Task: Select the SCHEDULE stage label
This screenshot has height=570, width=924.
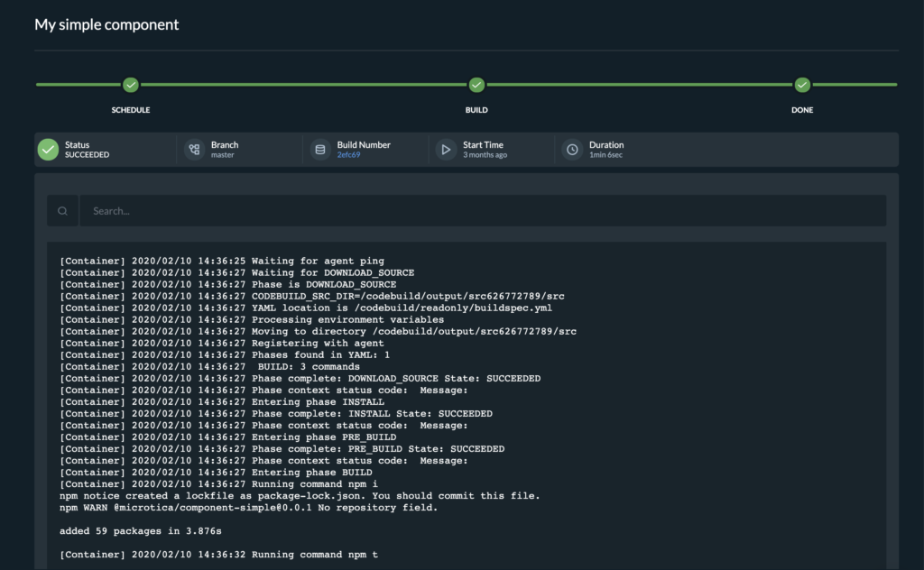Action: (x=131, y=110)
